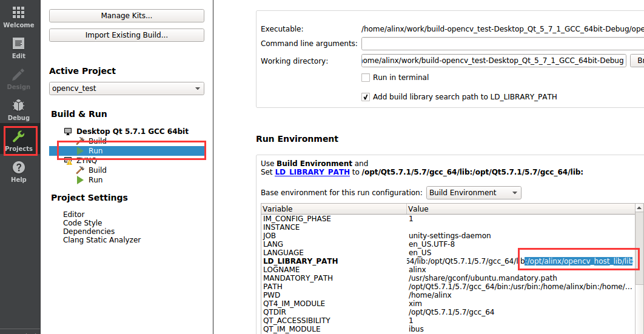Open Debug mode bug icon

(x=18, y=105)
